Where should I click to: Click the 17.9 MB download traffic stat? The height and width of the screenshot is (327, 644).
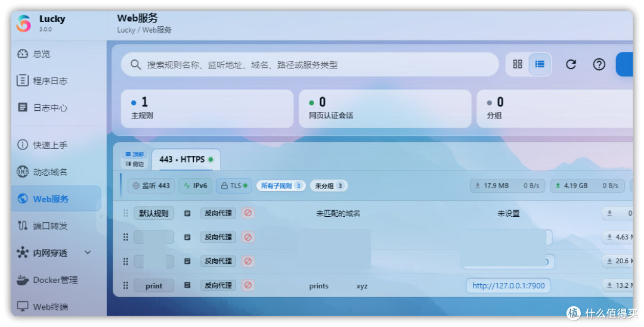coord(507,185)
